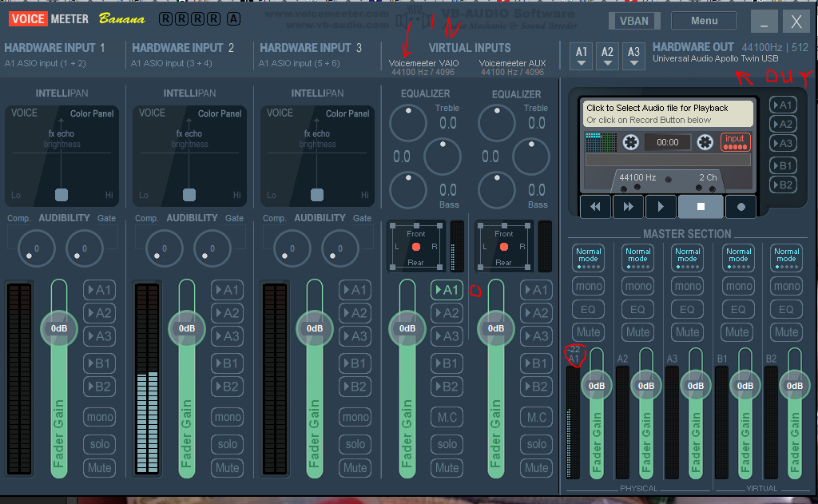Click Gate knob on Hardware Input 3

click(x=340, y=248)
